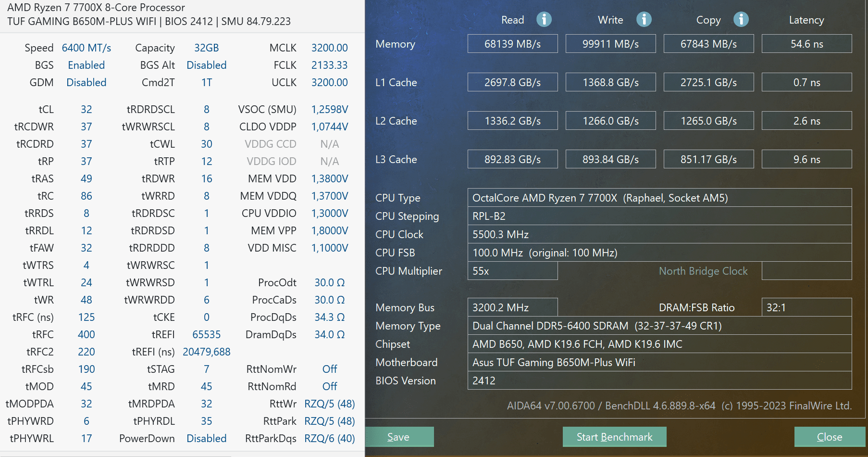Click the Save button

tap(399, 437)
